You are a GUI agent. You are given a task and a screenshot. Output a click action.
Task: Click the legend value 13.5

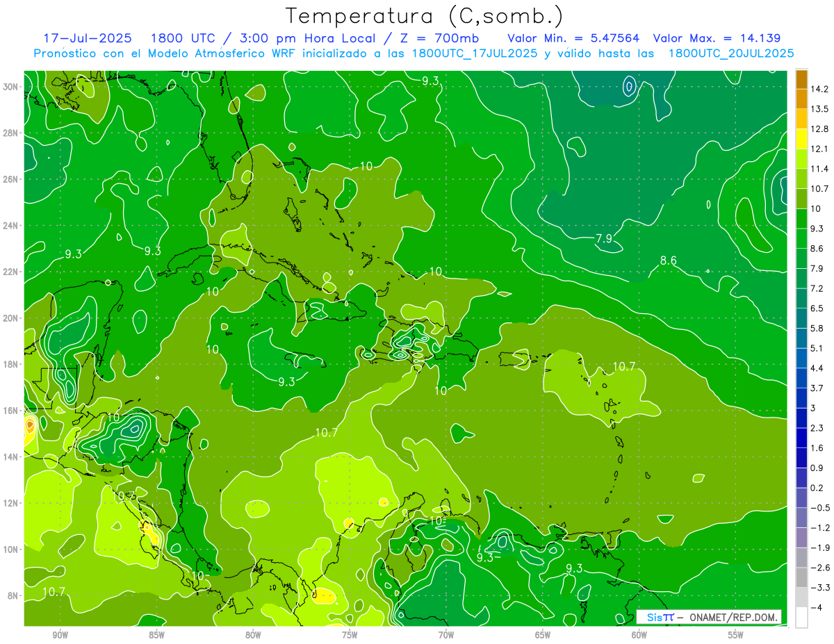[x=819, y=109]
